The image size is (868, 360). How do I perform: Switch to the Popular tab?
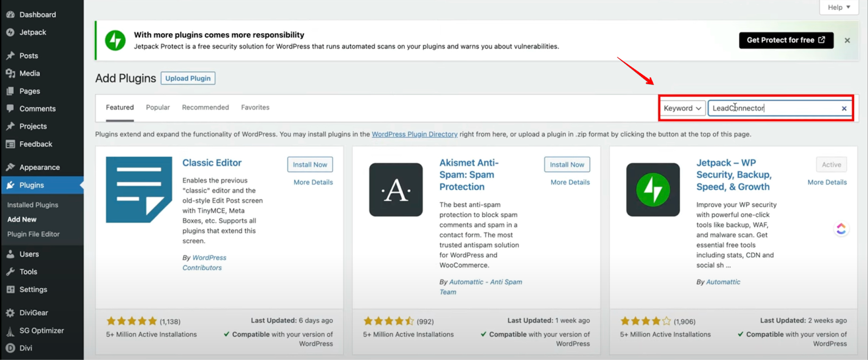pyautogui.click(x=158, y=107)
